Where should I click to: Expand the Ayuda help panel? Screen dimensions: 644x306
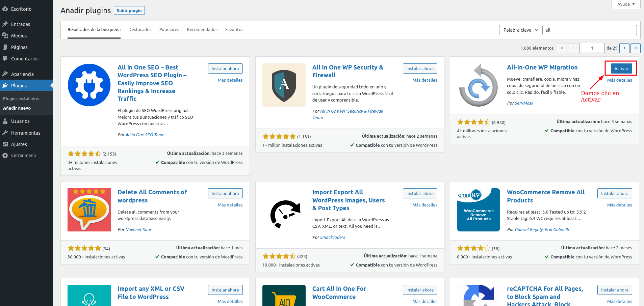click(626, 4)
